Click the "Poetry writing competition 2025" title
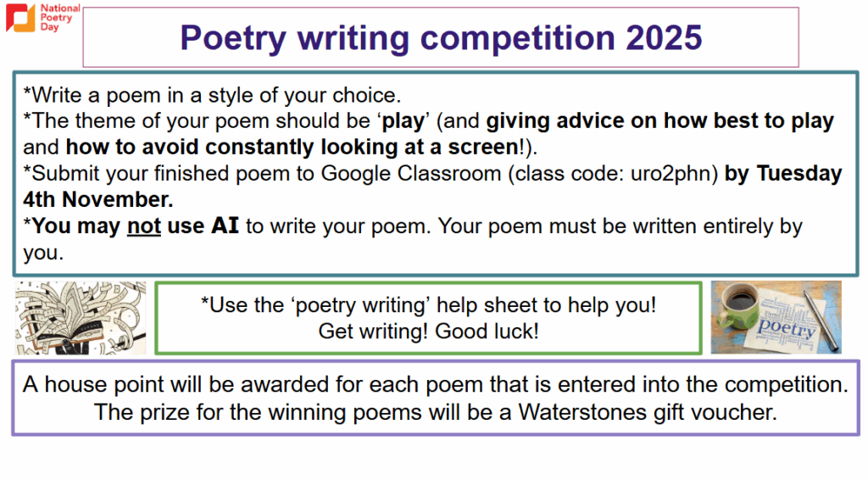 click(441, 37)
